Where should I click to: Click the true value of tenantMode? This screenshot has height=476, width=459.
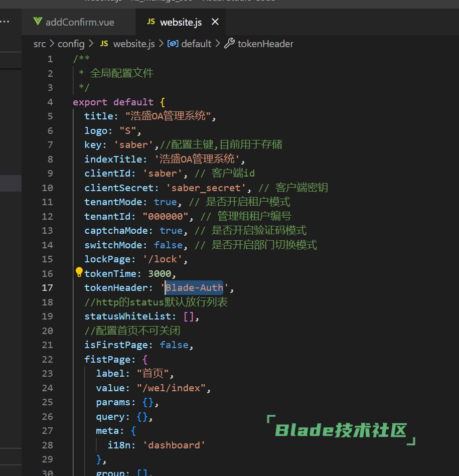[x=166, y=202]
